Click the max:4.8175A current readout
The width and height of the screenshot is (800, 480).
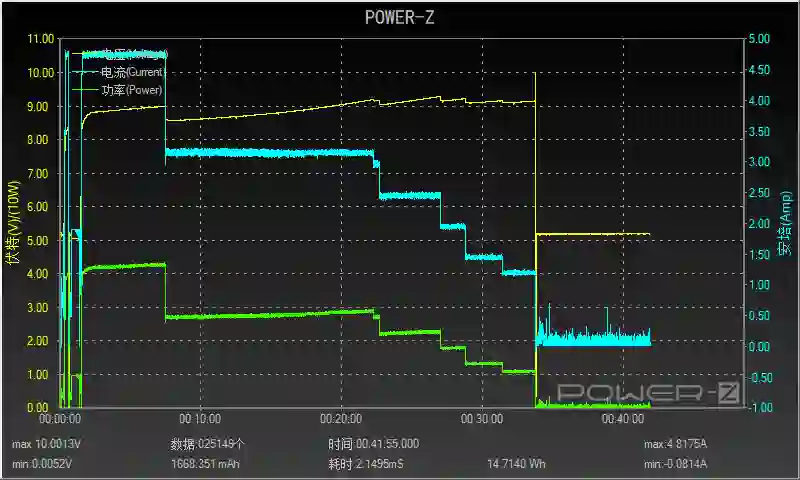(x=676, y=444)
